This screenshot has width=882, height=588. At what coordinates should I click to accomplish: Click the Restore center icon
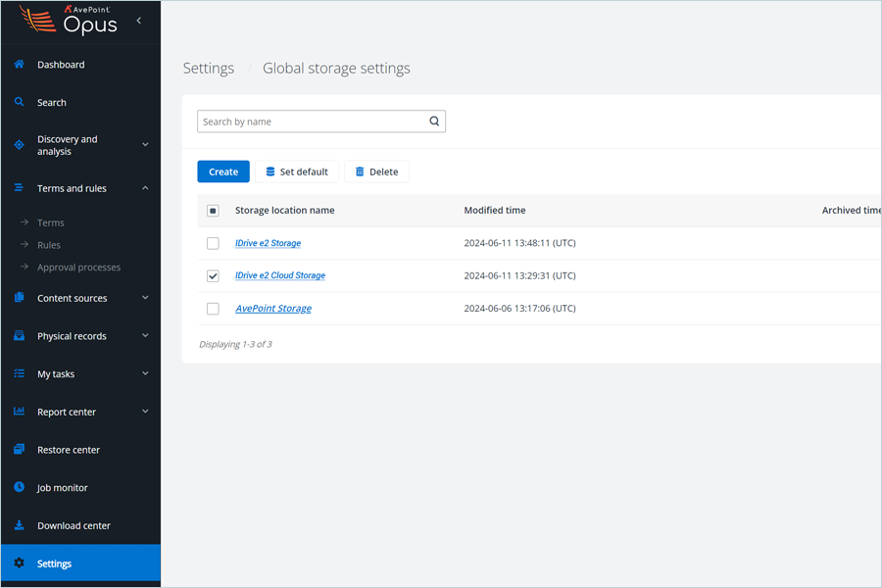tap(20, 449)
